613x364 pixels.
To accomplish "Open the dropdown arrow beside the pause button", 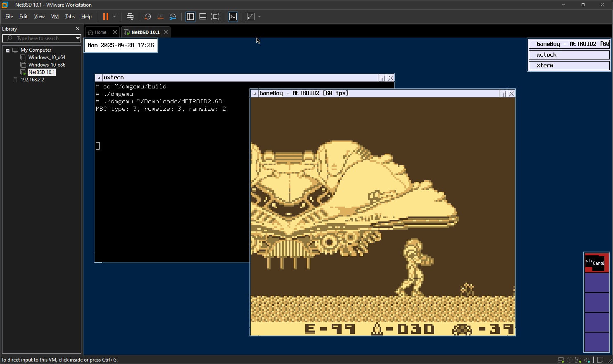I will click(114, 17).
